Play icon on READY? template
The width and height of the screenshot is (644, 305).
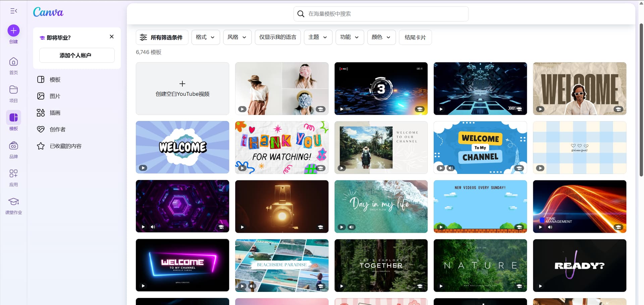[x=540, y=286]
